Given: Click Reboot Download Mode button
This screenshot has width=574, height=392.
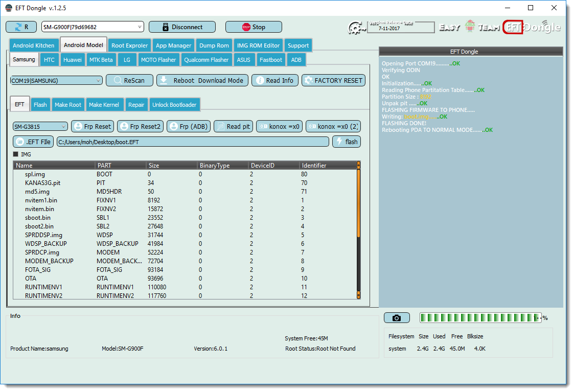Looking at the screenshot, I should tap(202, 81).
